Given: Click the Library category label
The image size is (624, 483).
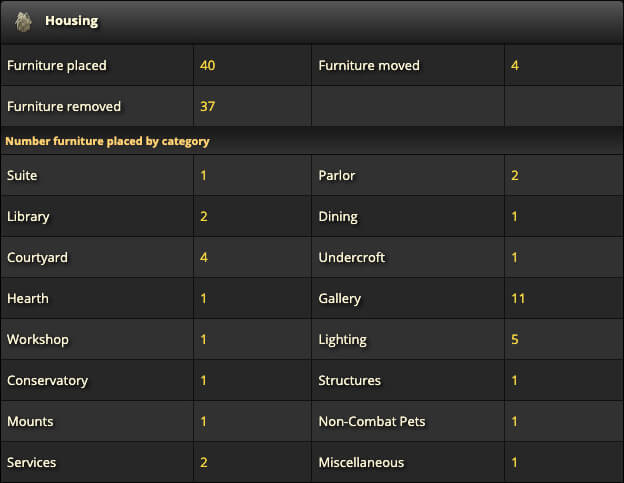Looking at the screenshot, I should (28, 216).
